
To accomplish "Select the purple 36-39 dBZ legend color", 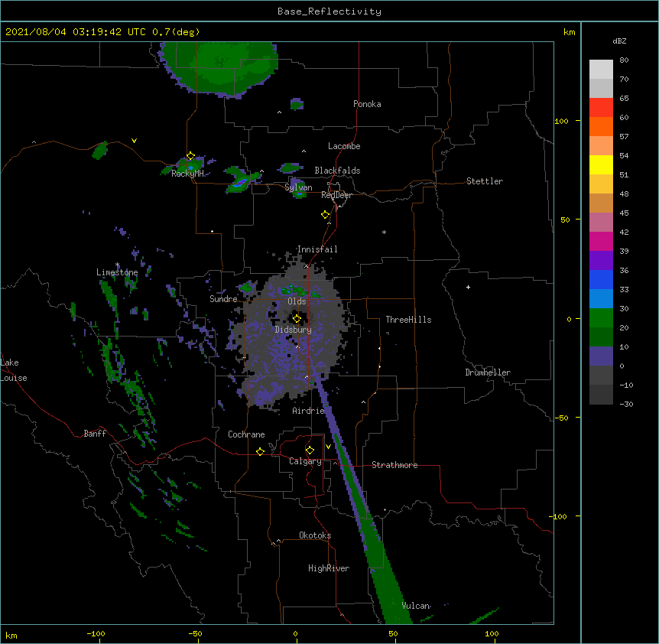I will 601,261.
